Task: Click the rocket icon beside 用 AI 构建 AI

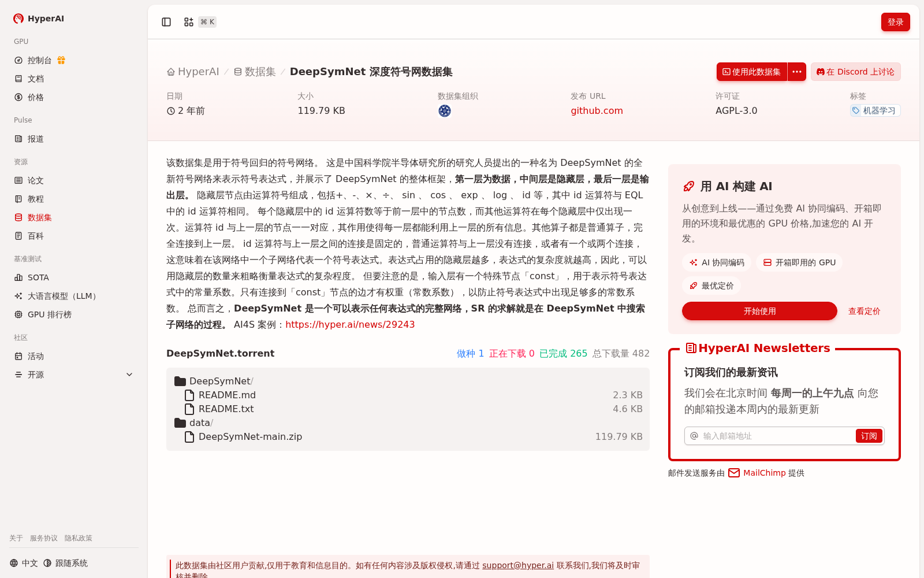Action: coord(689,186)
